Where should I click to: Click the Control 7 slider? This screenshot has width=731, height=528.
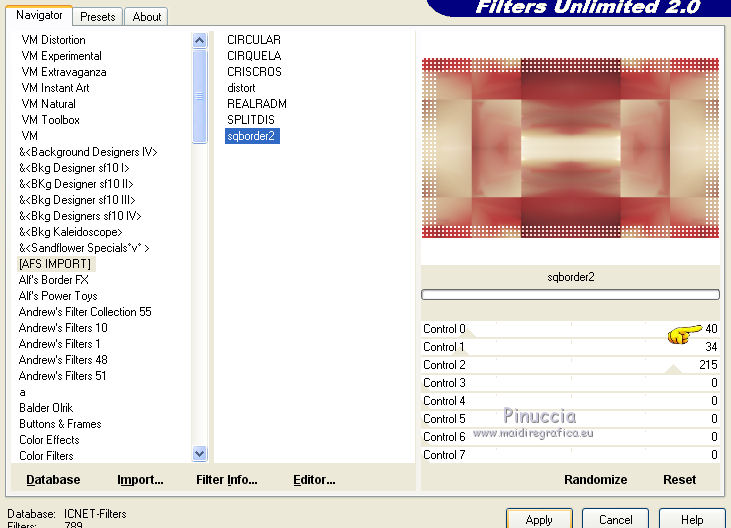click(x=570, y=455)
